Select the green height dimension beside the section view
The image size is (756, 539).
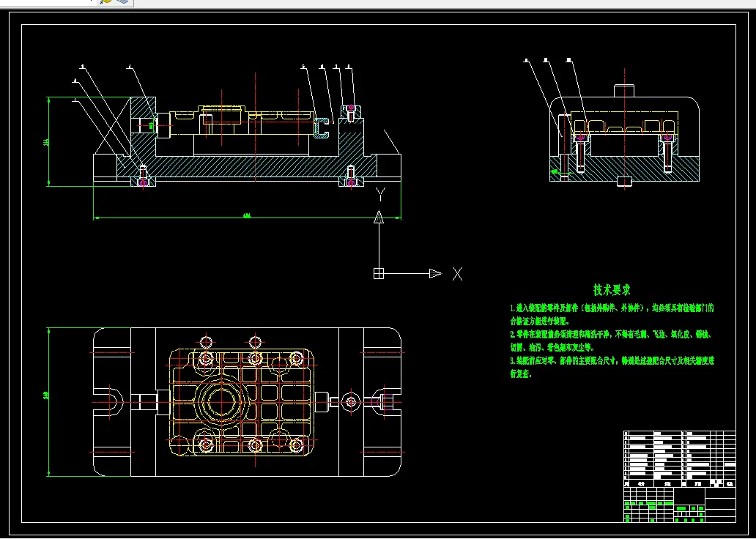pos(48,141)
